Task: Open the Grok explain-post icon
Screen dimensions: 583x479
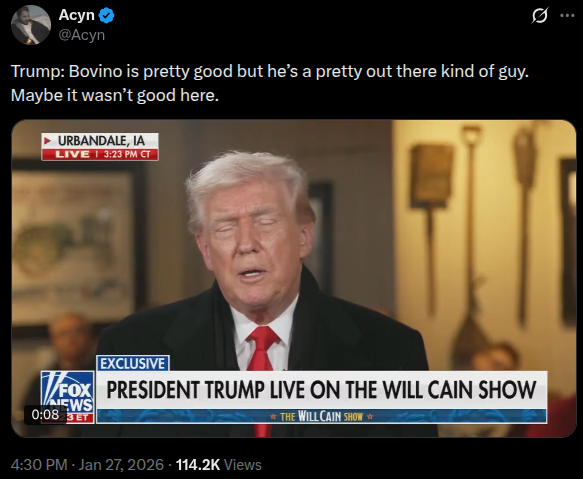Action: pos(540,16)
